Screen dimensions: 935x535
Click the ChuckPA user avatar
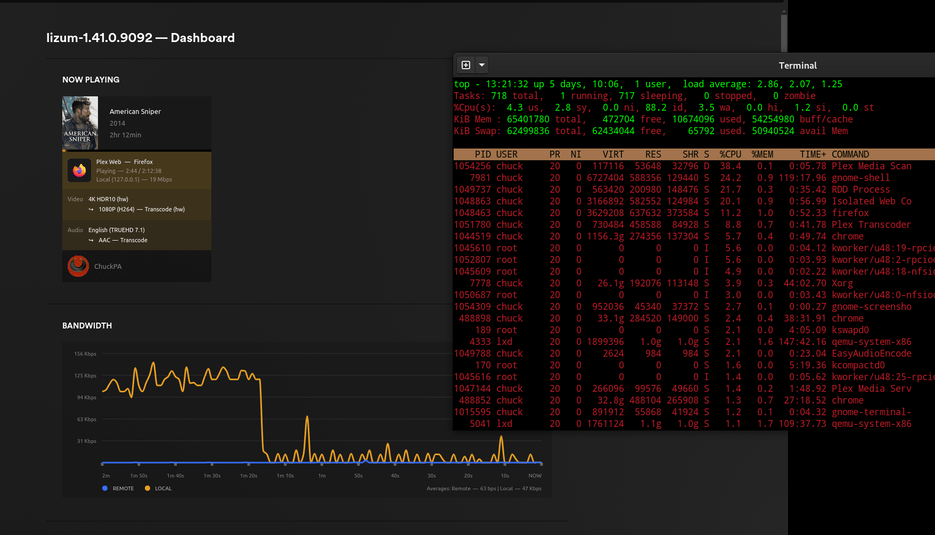point(78,266)
